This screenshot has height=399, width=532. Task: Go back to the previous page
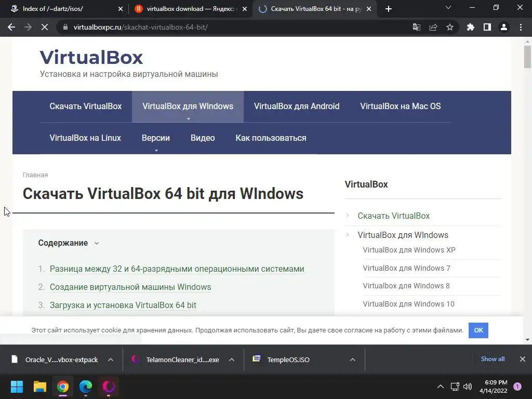(11, 27)
